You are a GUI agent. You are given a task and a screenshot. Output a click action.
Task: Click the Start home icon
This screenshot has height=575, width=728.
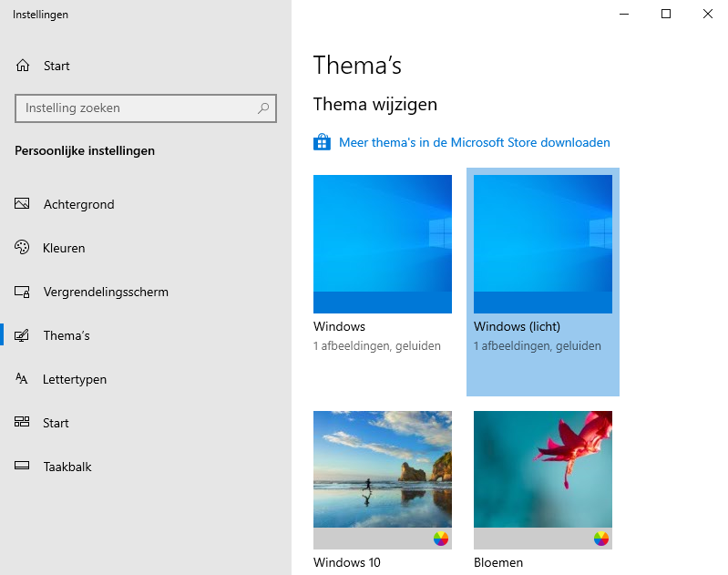click(x=23, y=66)
